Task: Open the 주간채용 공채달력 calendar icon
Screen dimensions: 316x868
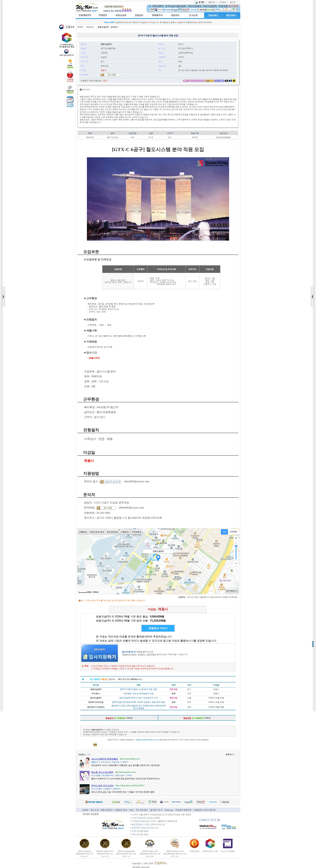Action: 70,102
